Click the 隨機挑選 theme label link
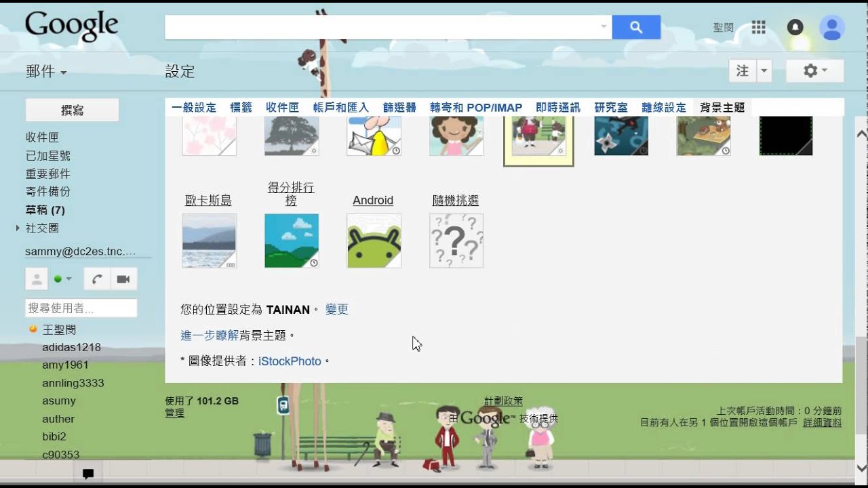 (x=456, y=201)
